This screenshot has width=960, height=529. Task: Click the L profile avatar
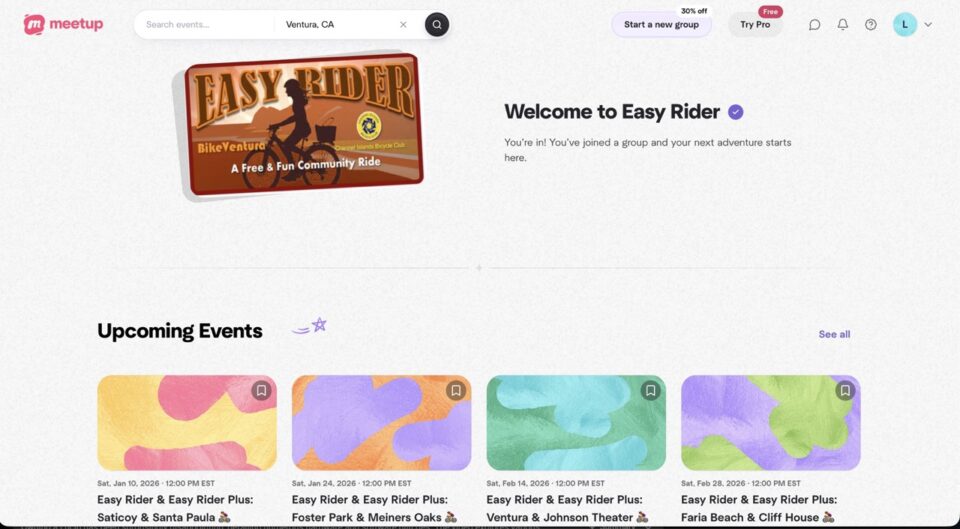pos(905,24)
